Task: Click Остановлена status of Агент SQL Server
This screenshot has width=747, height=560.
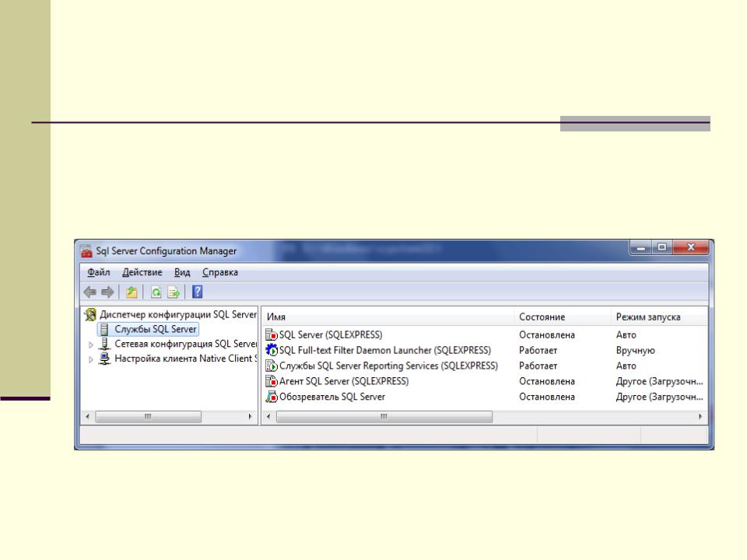Action: 547,381
